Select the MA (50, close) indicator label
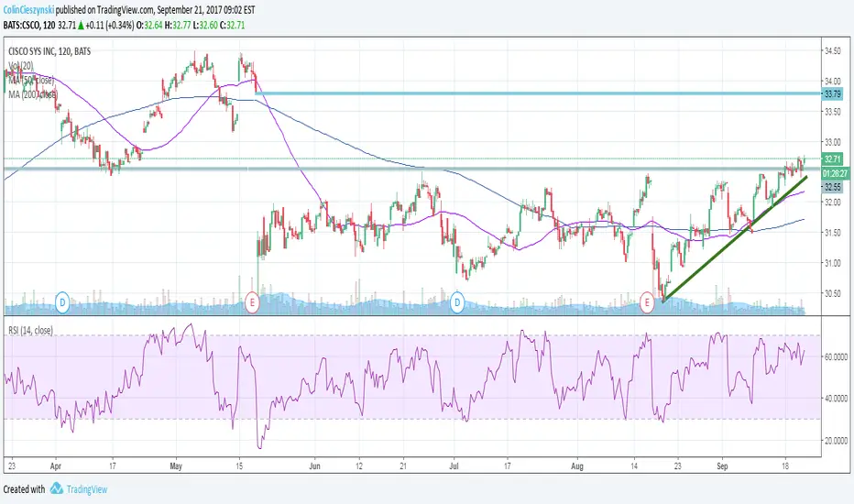 tap(31, 80)
